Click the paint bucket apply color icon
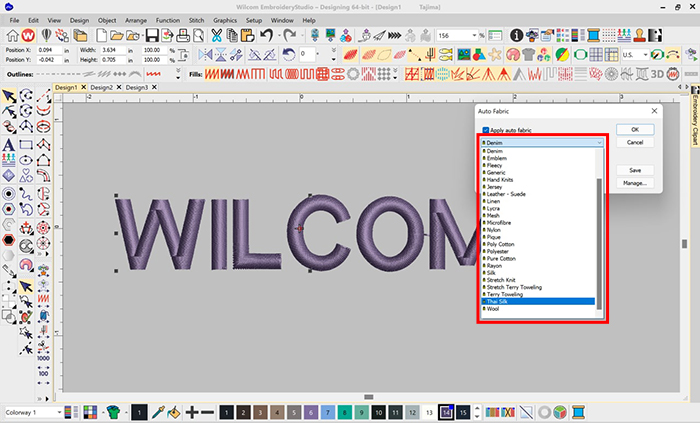700x423 pixels. pos(174,412)
